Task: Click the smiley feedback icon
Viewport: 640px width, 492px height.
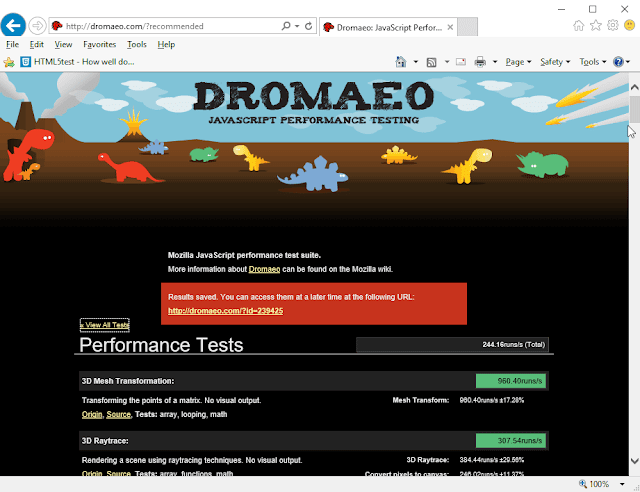Action: coord(630,26)
